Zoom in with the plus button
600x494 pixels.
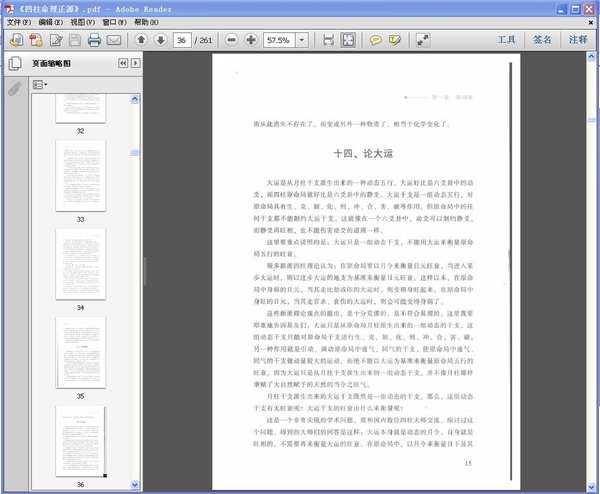point(250,40)
